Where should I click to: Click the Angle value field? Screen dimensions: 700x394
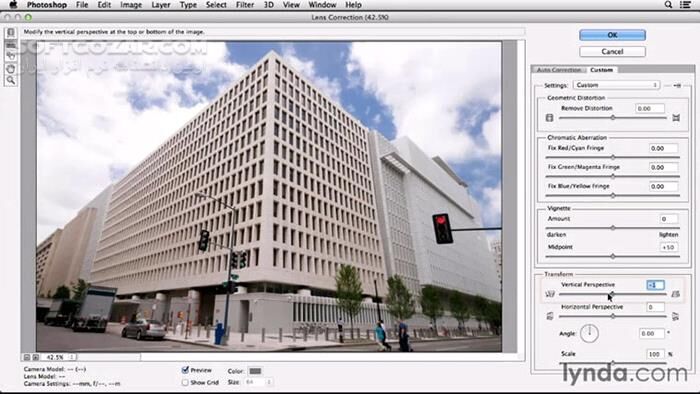pos(651,333)
